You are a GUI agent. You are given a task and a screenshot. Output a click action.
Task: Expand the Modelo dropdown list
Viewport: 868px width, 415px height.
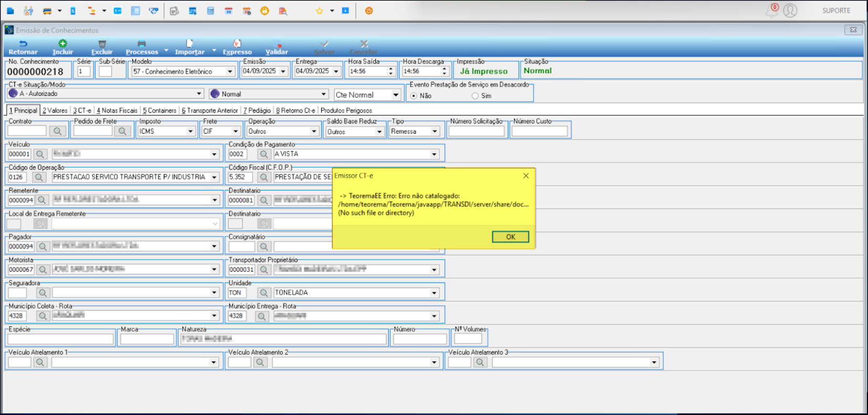click(x=230, y=71)
